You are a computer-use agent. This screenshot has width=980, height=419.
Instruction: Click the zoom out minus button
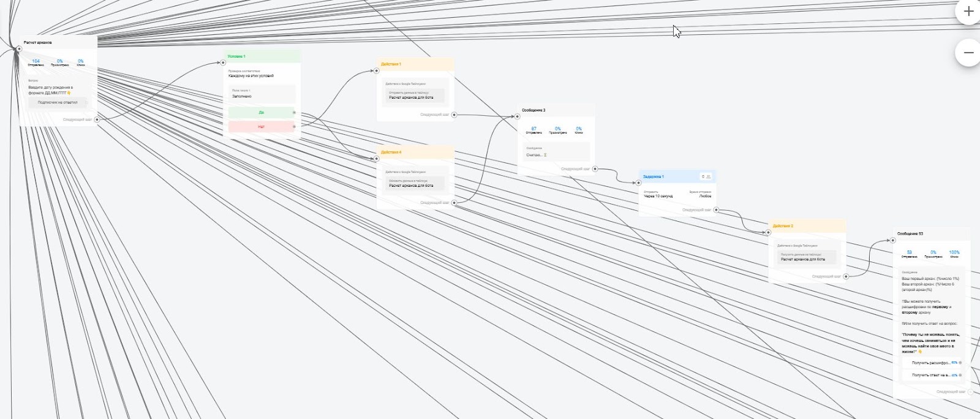(968, 53)
